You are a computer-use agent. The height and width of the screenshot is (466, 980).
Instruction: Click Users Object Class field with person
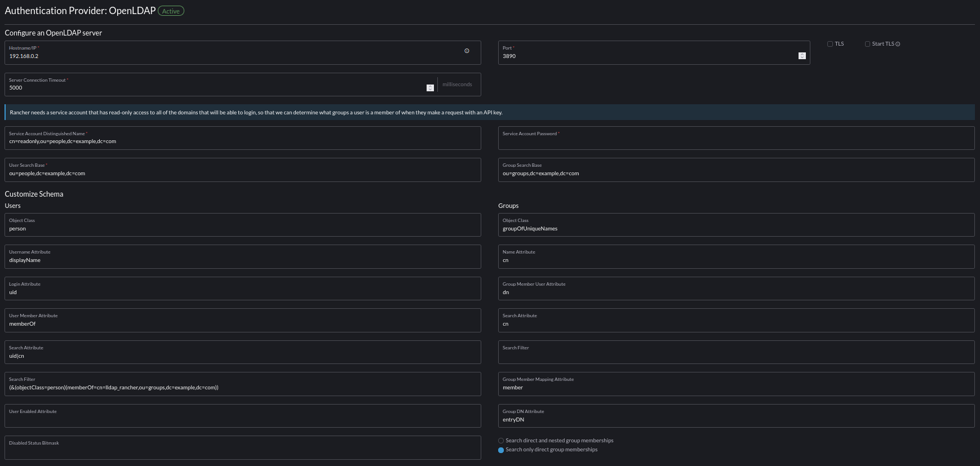coord(243,225)
